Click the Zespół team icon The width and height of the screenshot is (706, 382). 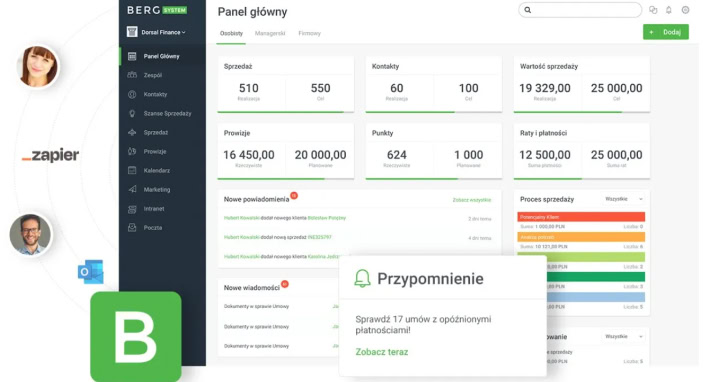[x=132, y=75]
